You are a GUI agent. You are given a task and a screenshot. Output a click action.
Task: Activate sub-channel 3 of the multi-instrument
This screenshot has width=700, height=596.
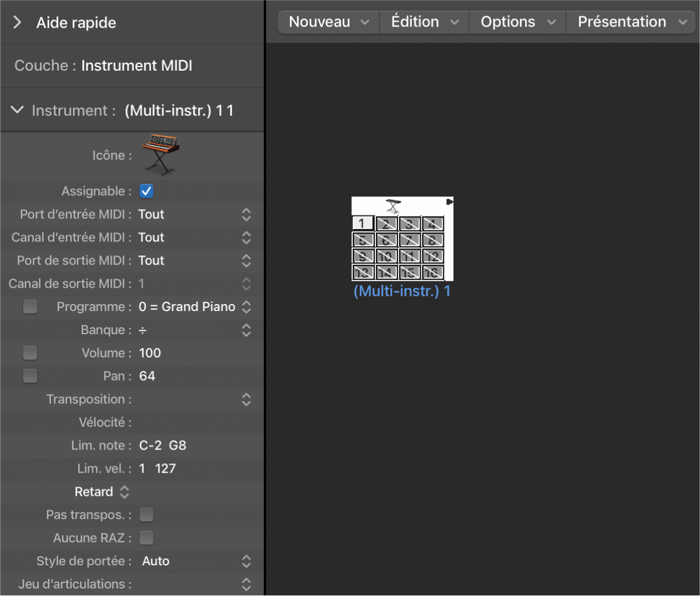click(410, 224)
